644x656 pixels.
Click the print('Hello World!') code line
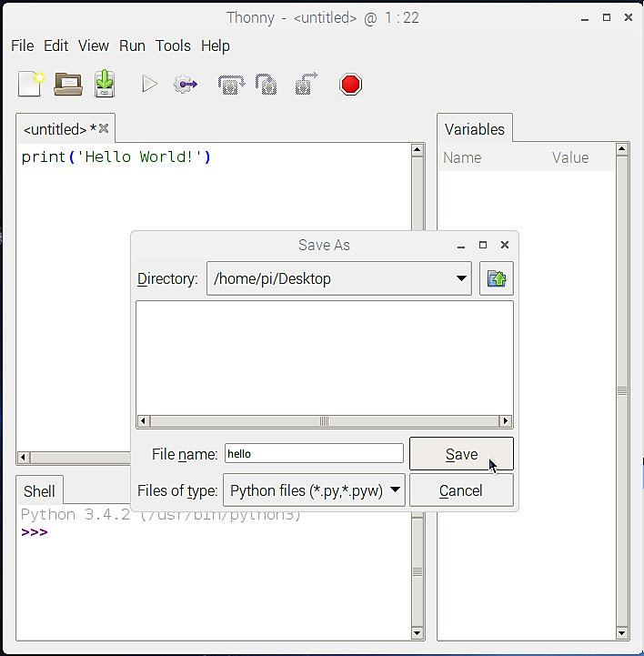(x=116, y=156)
